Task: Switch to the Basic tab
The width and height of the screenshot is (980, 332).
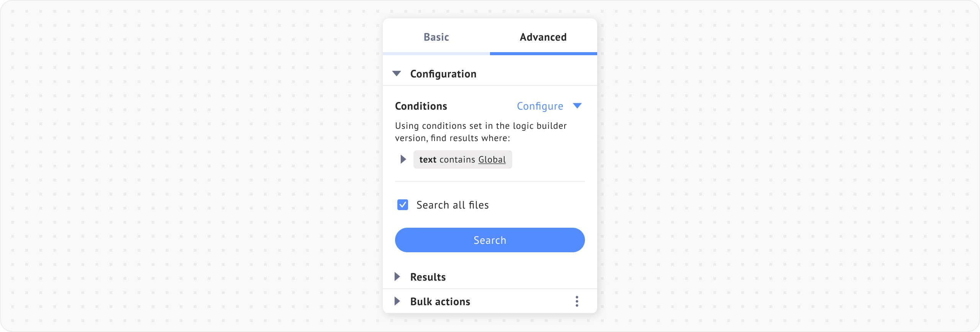Action: 436,37
